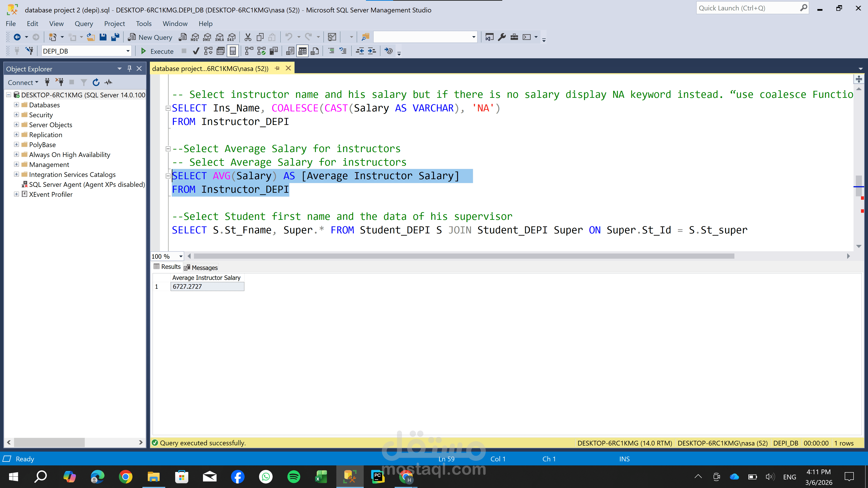Click the New Query button
The width and height of the screenshot is (868, 488).
coord(150,37)
